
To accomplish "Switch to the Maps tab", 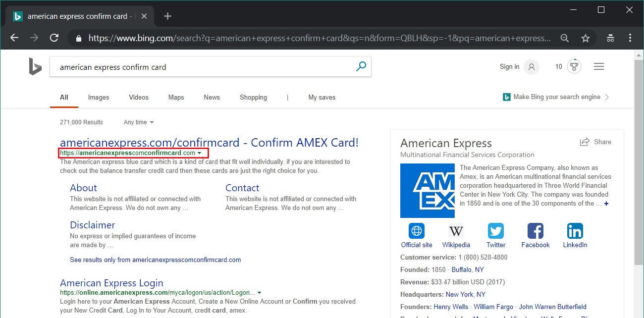I will [x=176, y=97].
